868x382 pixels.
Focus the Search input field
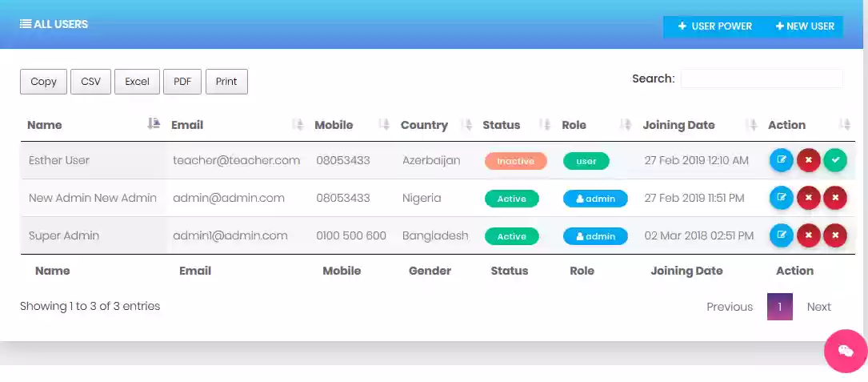[x=762, y=78]
